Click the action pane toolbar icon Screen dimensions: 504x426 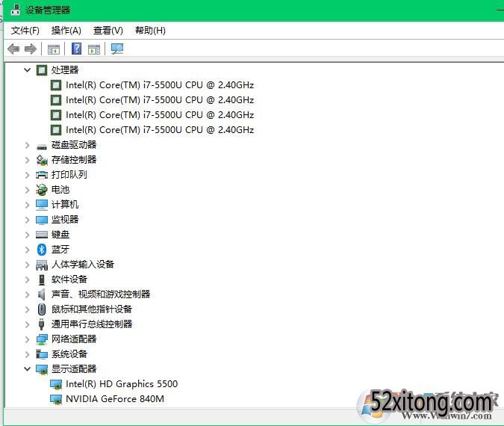pyautogui.click(x=94, y=49)
